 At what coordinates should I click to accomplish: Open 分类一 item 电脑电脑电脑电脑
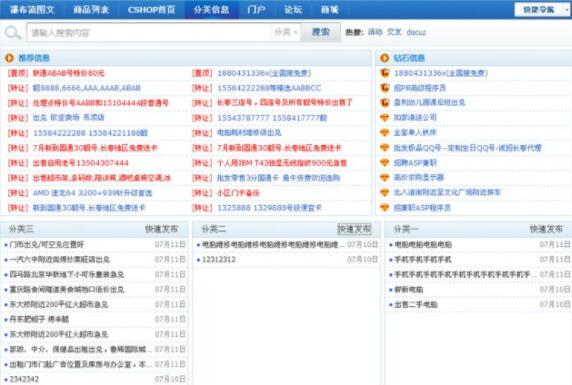(x=423, y=245)
